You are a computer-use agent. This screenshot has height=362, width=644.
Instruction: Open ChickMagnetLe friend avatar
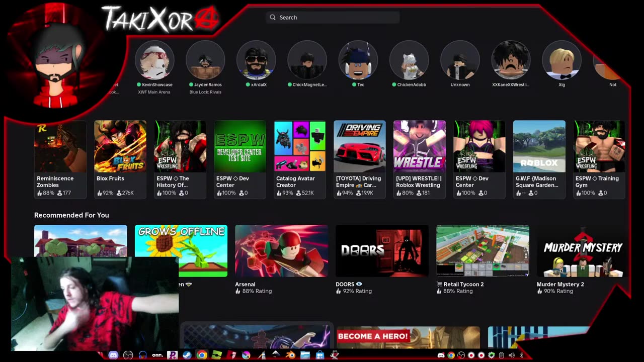tap(307, 60)
